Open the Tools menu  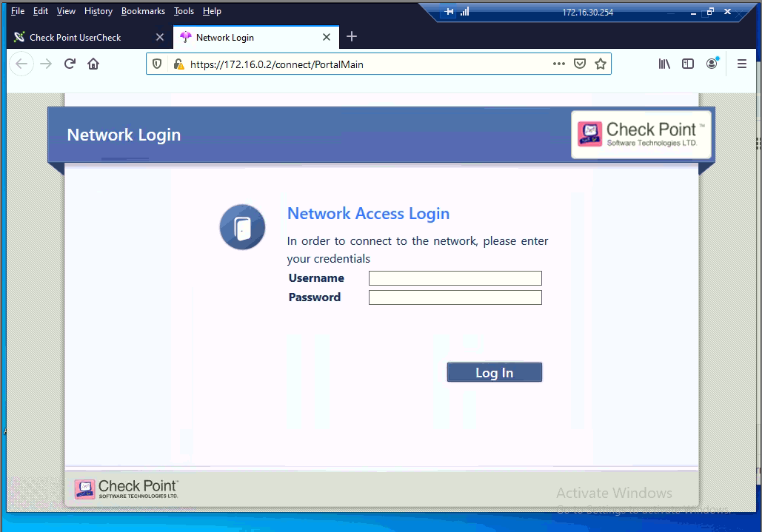pos(184,11)
